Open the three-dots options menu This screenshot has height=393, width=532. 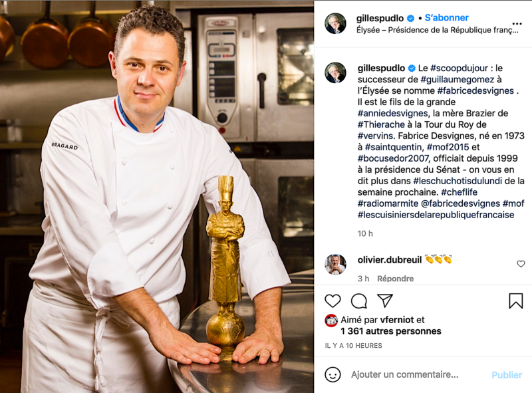tap(517, 24)
